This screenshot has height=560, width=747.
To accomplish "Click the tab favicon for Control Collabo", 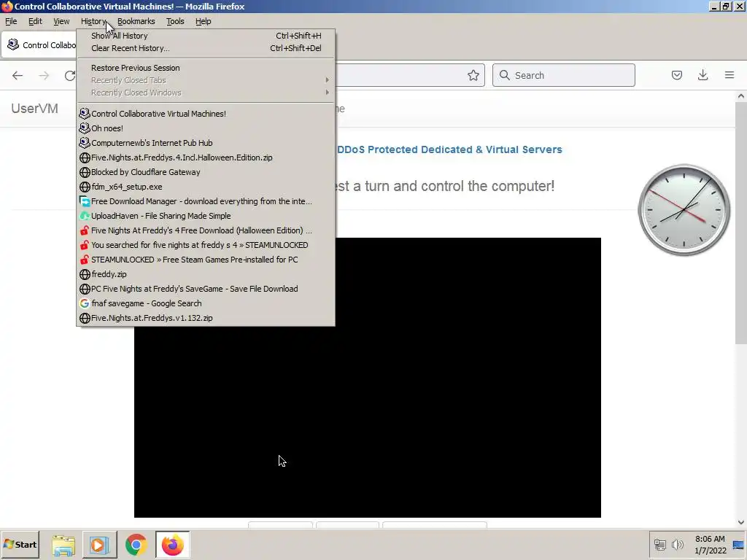I will 13,44.
